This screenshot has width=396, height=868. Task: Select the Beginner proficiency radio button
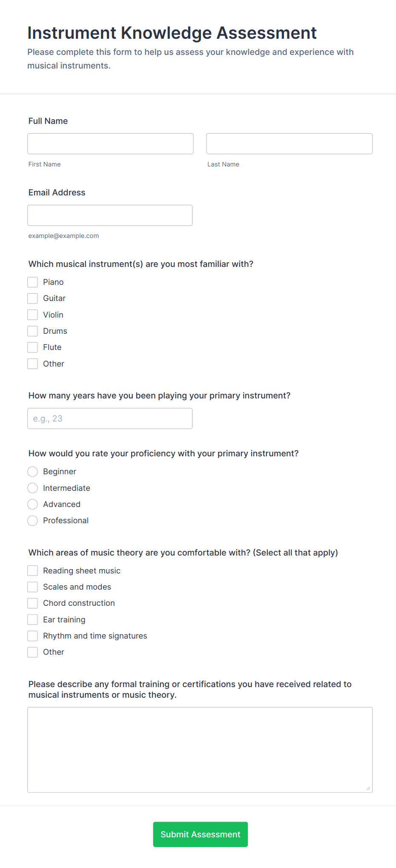coord(33,472)
